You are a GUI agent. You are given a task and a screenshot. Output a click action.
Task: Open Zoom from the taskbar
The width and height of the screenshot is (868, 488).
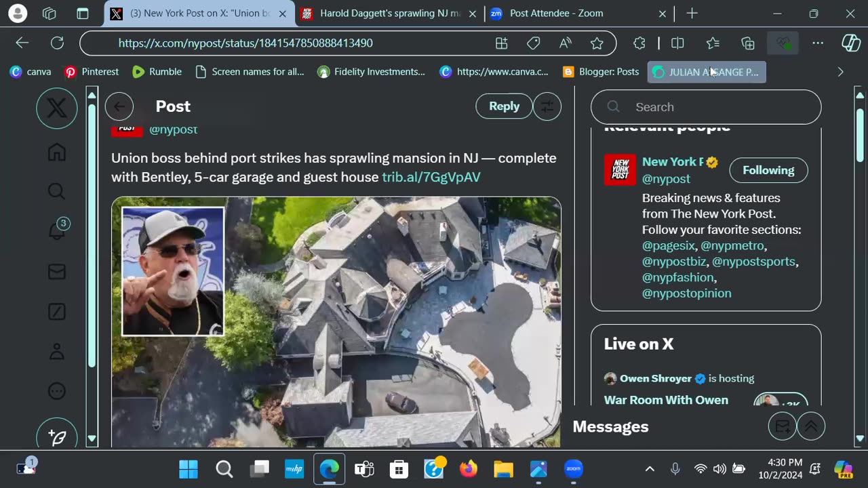[x=573, y=469]
